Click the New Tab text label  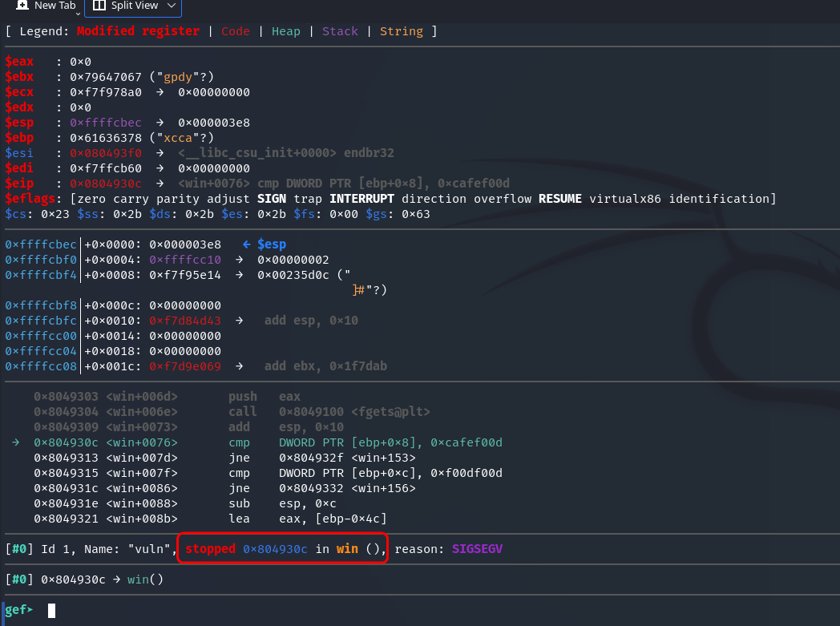pyautogui.click(x=55, y=6)
